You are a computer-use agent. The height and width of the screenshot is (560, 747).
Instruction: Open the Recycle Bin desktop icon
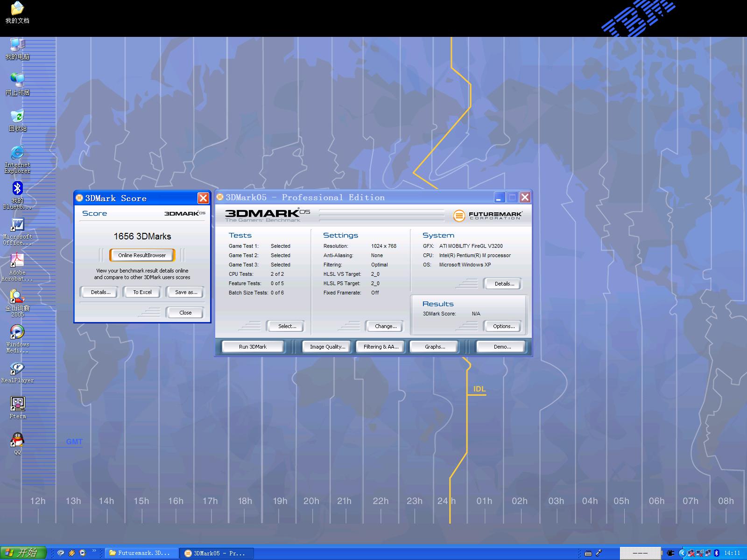(x=17, y=117)
